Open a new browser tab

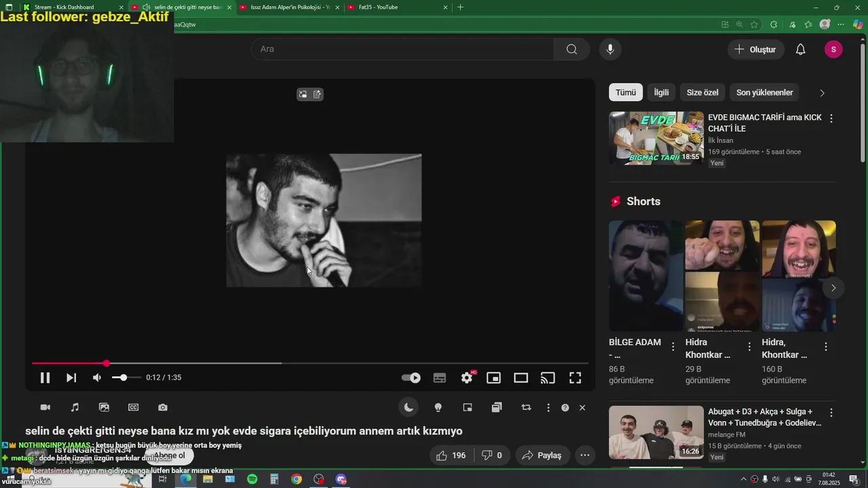coord(460,7)
